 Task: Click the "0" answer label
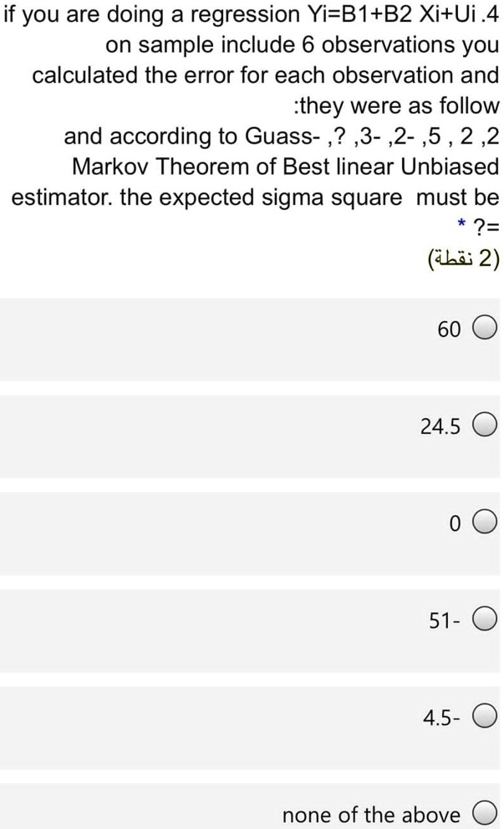click(454, 525)
